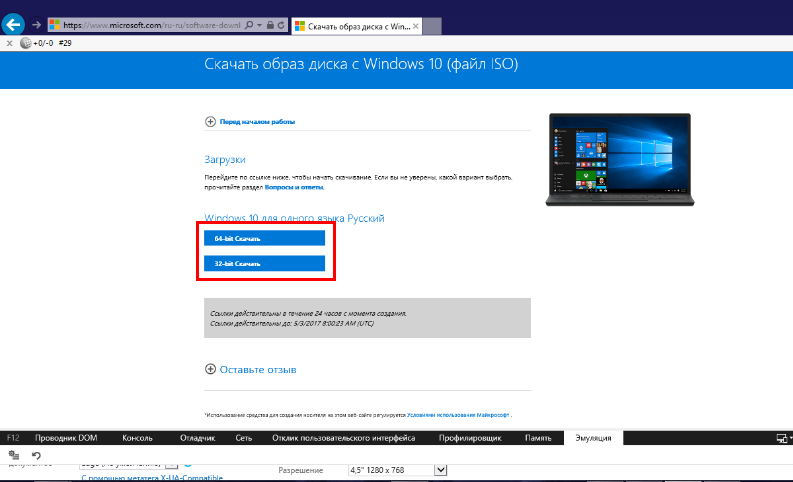The width and height of the screenshot is (793, 482).
Task: Close the 'Скачать образ диска' browser tab
Action: pos(416,26)
